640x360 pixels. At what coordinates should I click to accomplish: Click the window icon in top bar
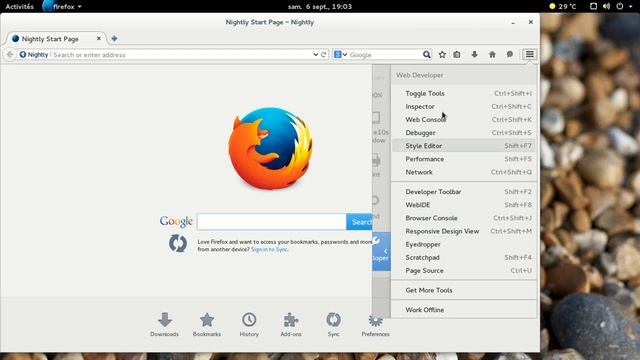(593, 6)
